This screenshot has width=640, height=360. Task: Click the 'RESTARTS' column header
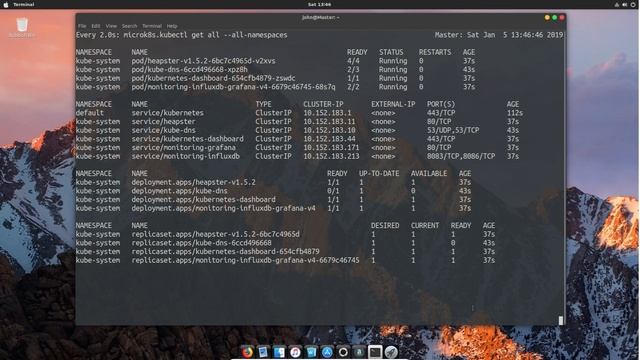(435, 52)
